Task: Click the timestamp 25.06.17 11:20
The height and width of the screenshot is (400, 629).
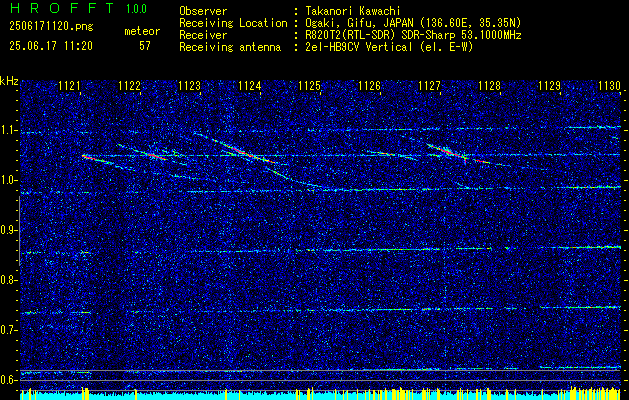Action: 51,46
